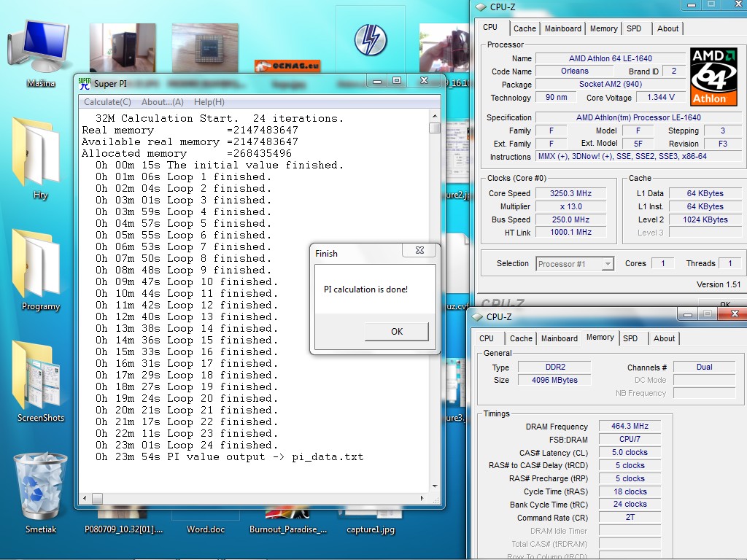
Task: Select the CPU chip photo thumbnail
Action: click(x=205, y=47)
